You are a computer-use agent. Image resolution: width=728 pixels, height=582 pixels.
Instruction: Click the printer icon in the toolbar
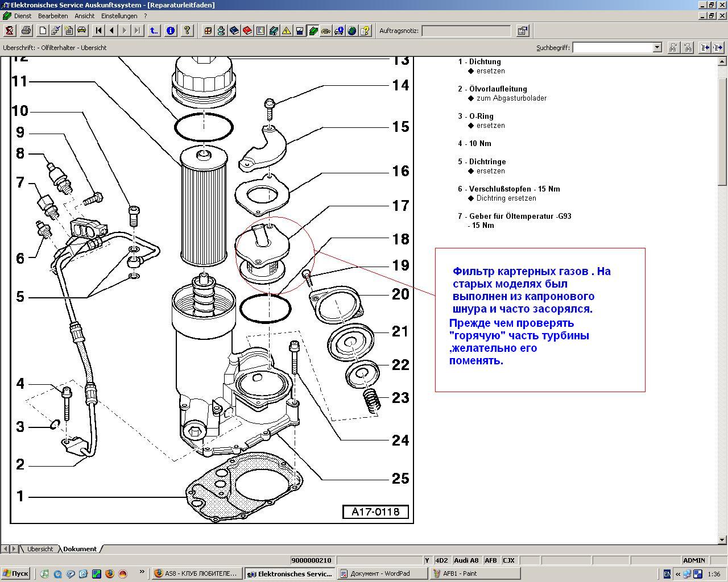26,31
